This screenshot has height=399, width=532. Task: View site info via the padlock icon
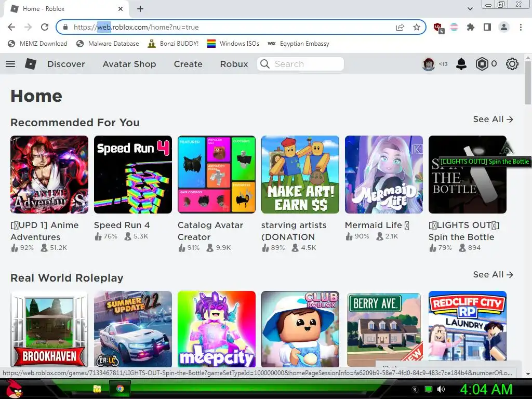(65, 27)
